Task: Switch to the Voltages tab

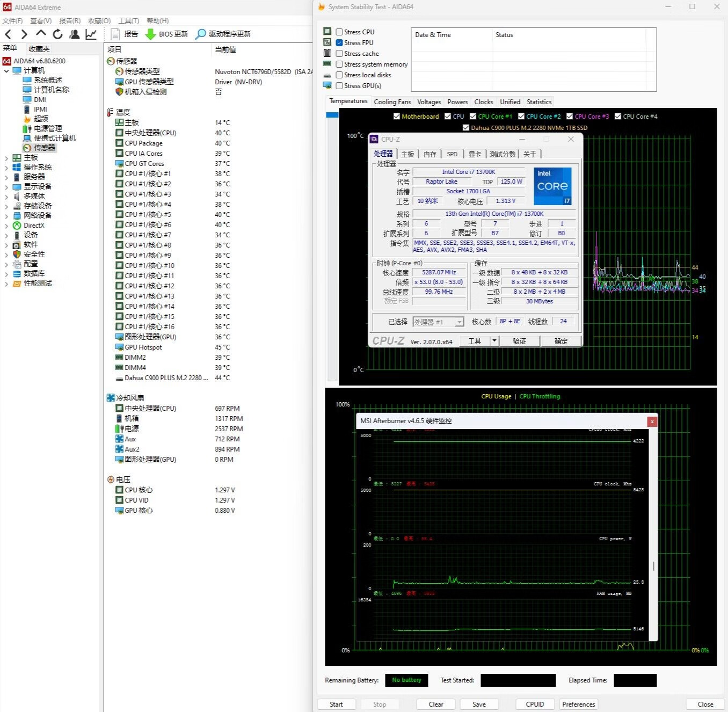Action: tap(429, 102)
